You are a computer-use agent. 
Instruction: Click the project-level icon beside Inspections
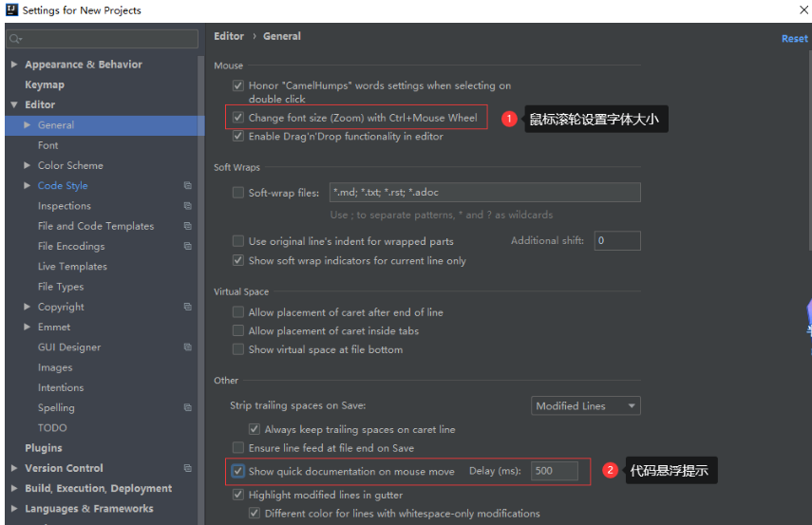[187, 206]
